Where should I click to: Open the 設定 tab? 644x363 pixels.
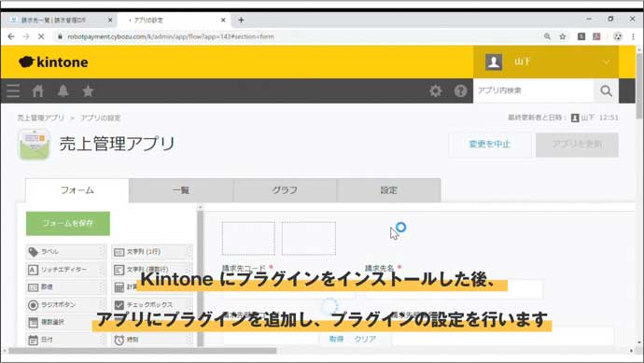(389, 190)
